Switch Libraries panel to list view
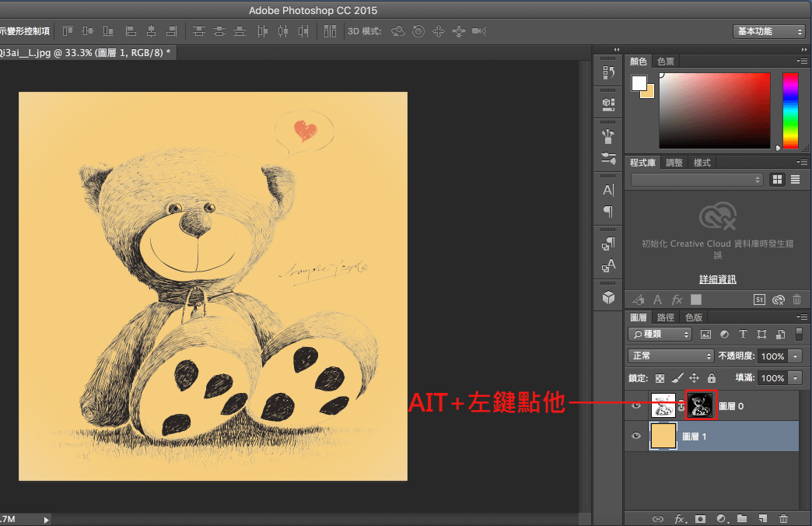 (795, 180)
